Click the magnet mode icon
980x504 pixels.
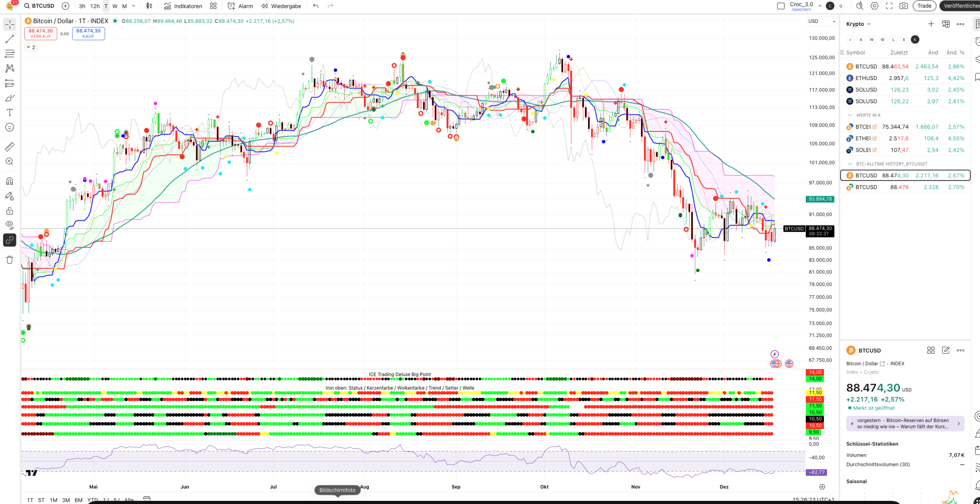[10, 181]
